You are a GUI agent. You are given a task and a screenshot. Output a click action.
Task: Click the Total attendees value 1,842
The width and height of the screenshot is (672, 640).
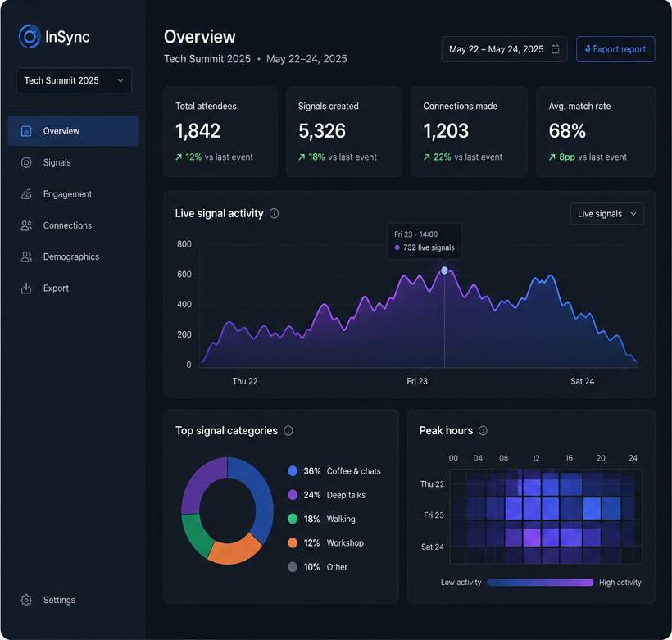[198, 131]
